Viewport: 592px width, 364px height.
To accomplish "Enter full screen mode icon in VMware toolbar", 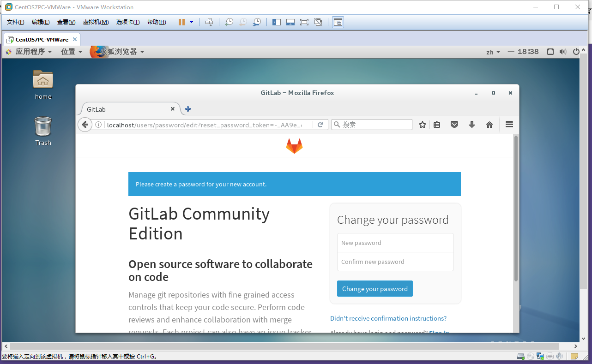I will tap(304, 22).
